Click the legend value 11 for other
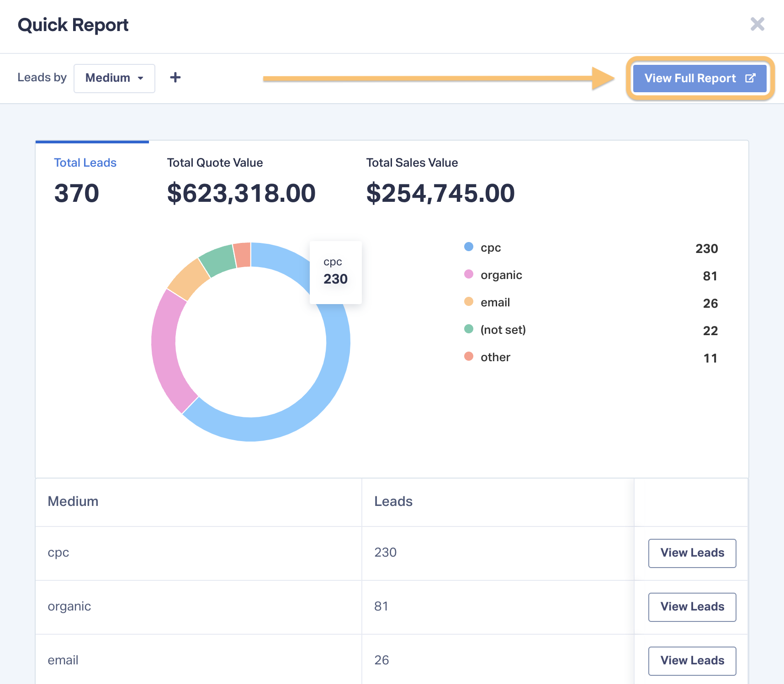Viewport: 784px width, 684px height. point(710,358)
